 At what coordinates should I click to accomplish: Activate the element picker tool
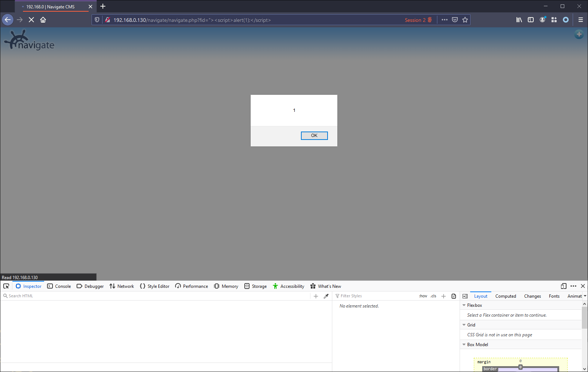[6, 286]
